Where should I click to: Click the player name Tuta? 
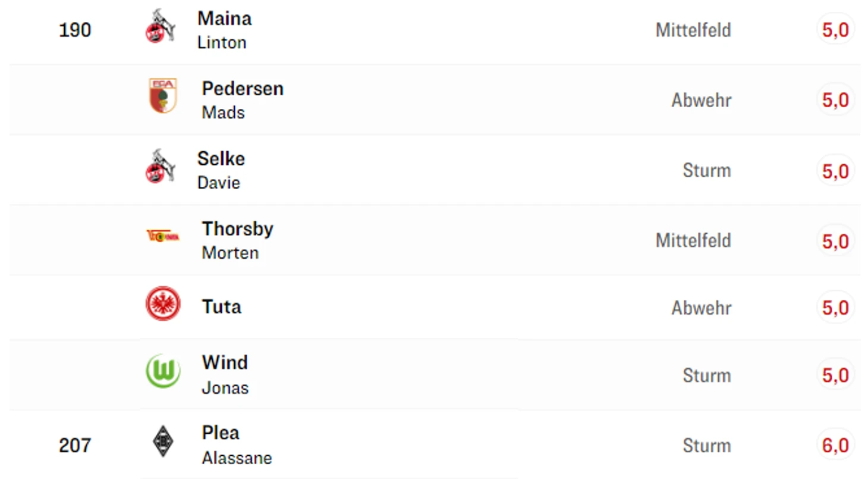click(221, 307)
